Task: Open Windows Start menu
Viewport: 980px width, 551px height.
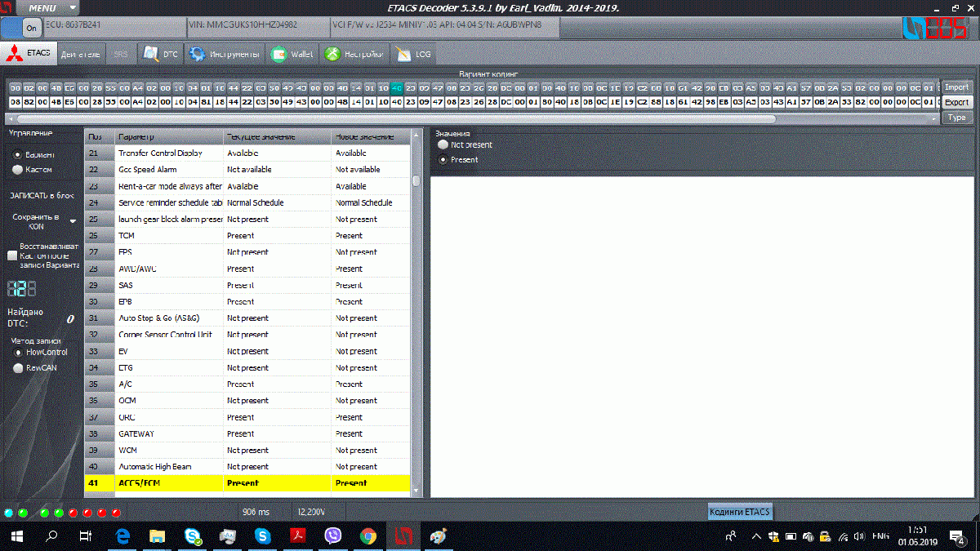Action: [x=17, y=536]
